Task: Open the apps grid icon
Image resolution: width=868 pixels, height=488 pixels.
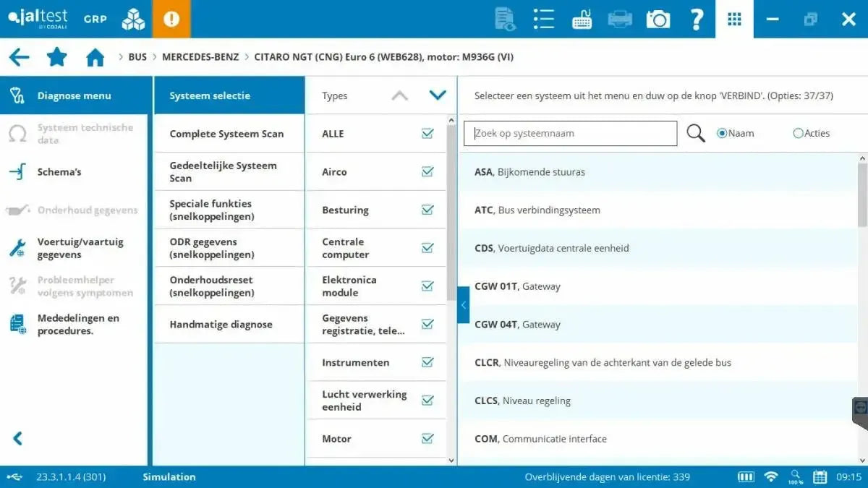Action: [734, 20]
